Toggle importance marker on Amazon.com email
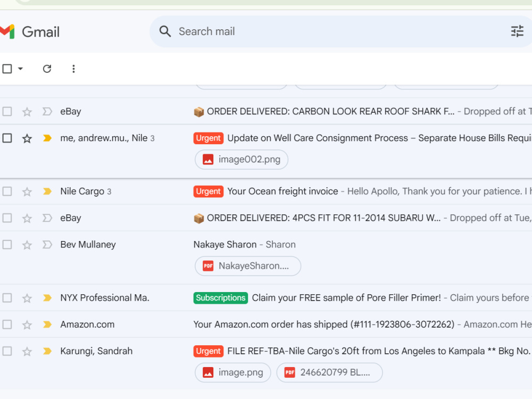The width and height of the screenshot is (532, 399). click(47, 325)
